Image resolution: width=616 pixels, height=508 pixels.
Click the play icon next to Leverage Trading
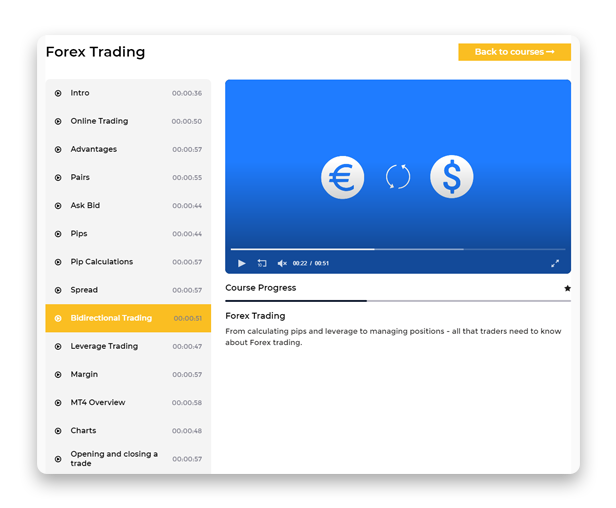58,347
